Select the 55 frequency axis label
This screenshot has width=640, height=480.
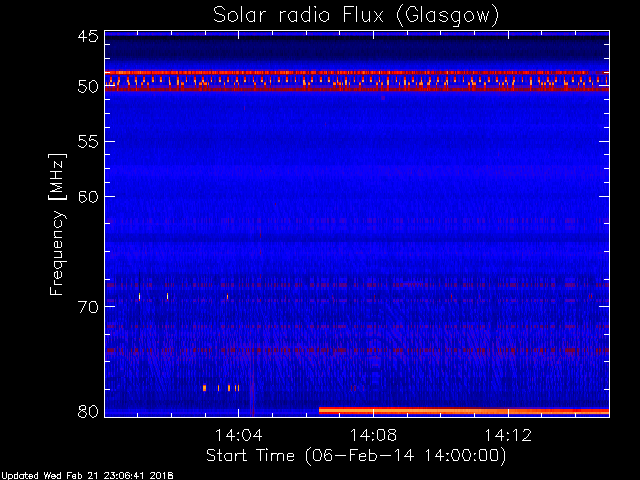[88, 142]
